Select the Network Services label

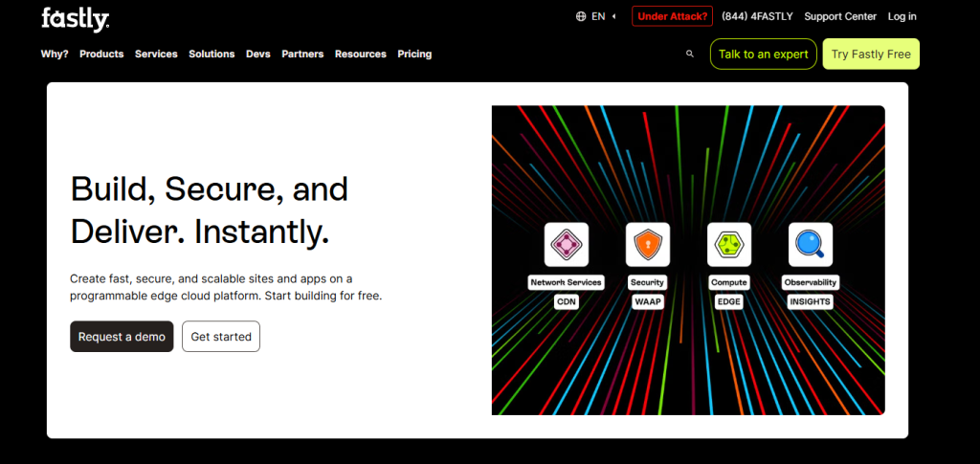tap(567, 282)
